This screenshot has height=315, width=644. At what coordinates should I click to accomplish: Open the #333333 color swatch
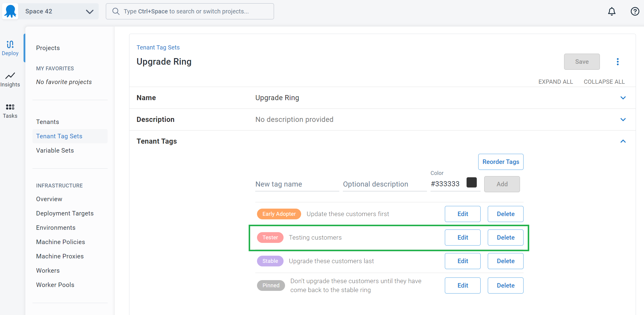tap(471, 182)
